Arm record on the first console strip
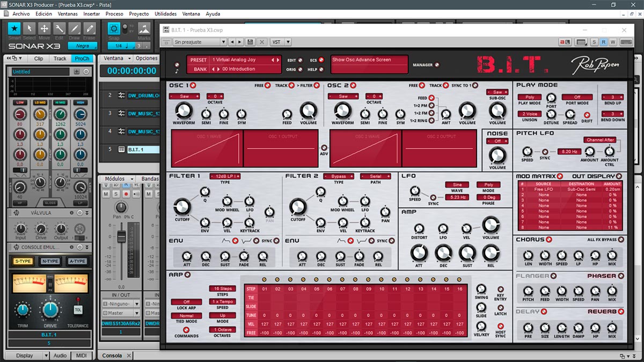Screen dimensions: 644x362 coord(126,194)
